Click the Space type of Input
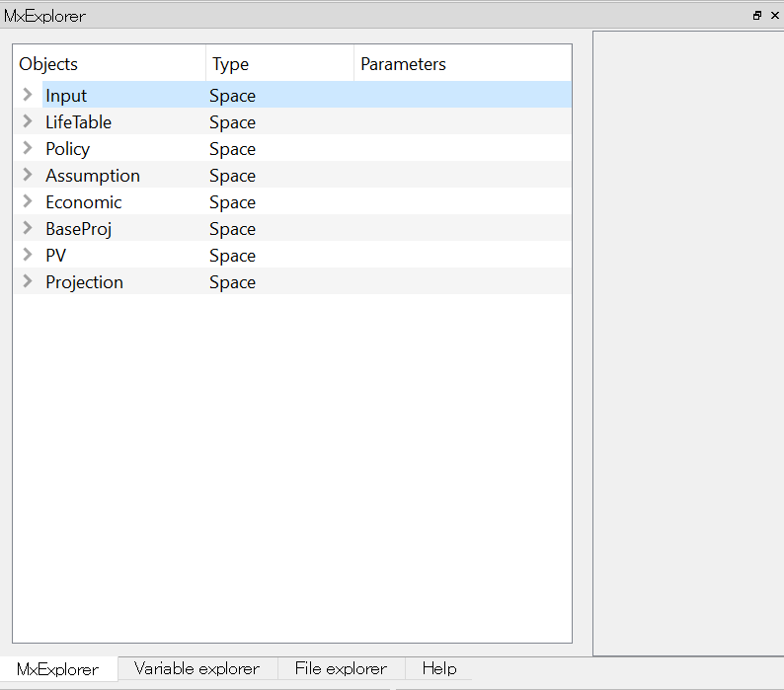 pos(232,96)
